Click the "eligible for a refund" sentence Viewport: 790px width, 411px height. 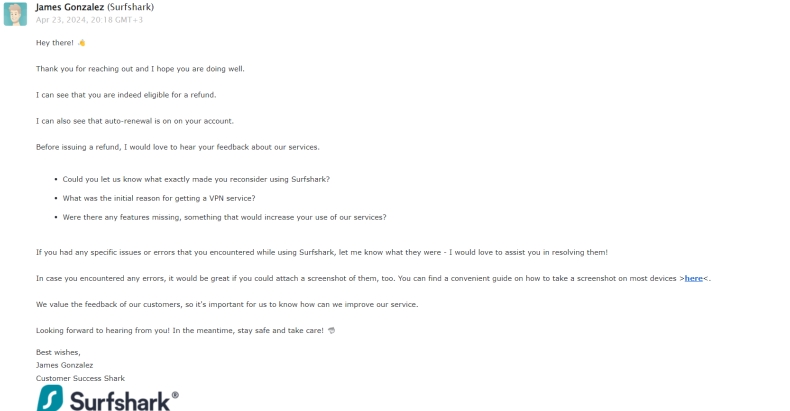pos(126,95)
